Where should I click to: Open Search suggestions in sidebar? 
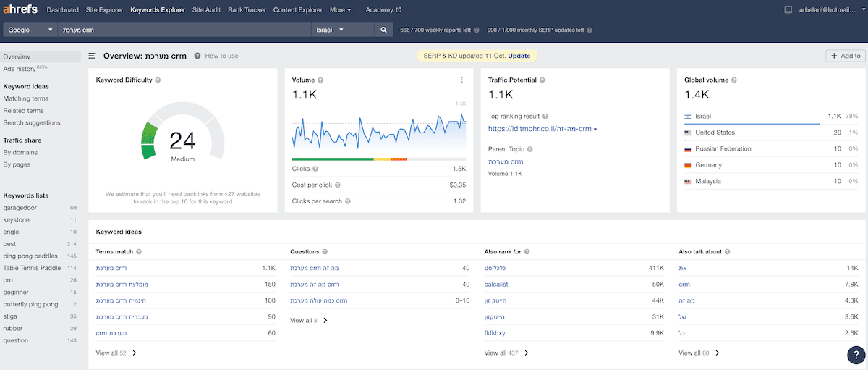pos(32,123)
